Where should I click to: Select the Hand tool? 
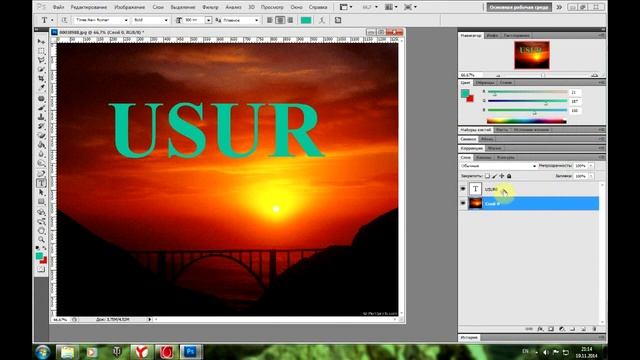[41, 231]
